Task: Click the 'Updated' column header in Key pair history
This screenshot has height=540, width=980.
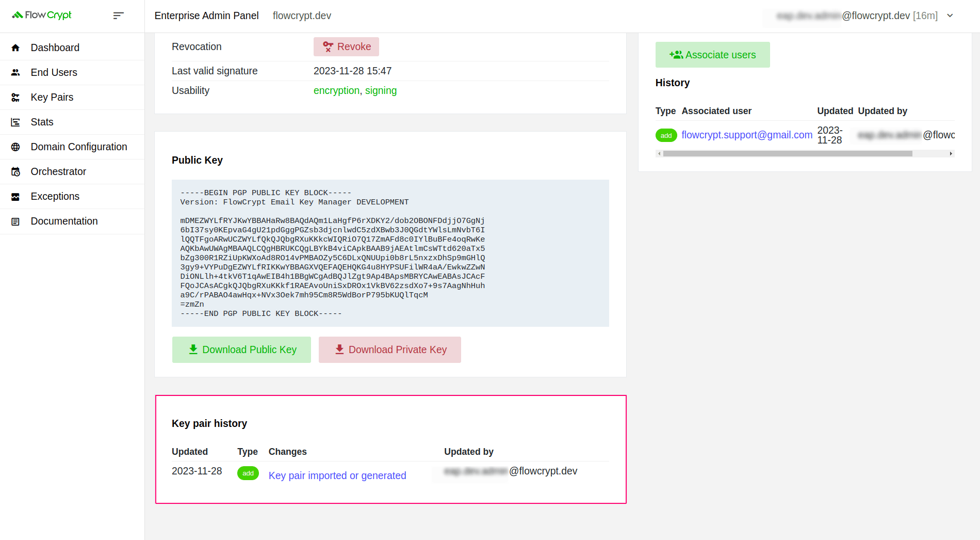Action: click(190, 452)
